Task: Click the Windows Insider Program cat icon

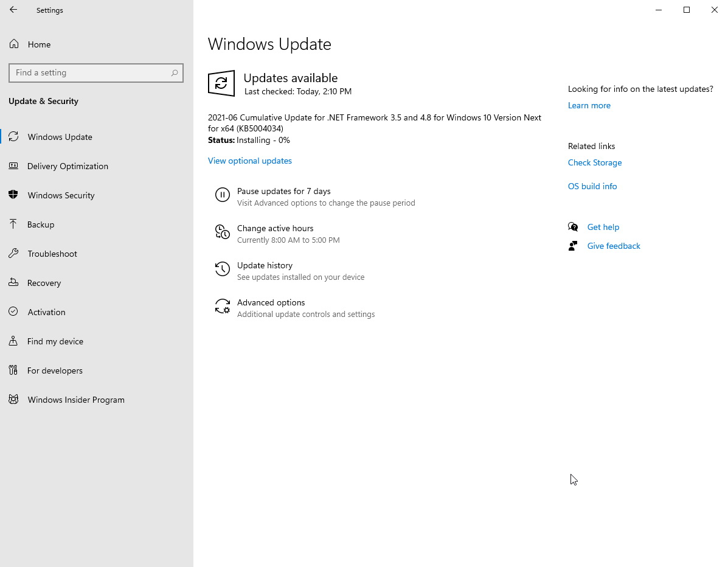Action: 13,399
